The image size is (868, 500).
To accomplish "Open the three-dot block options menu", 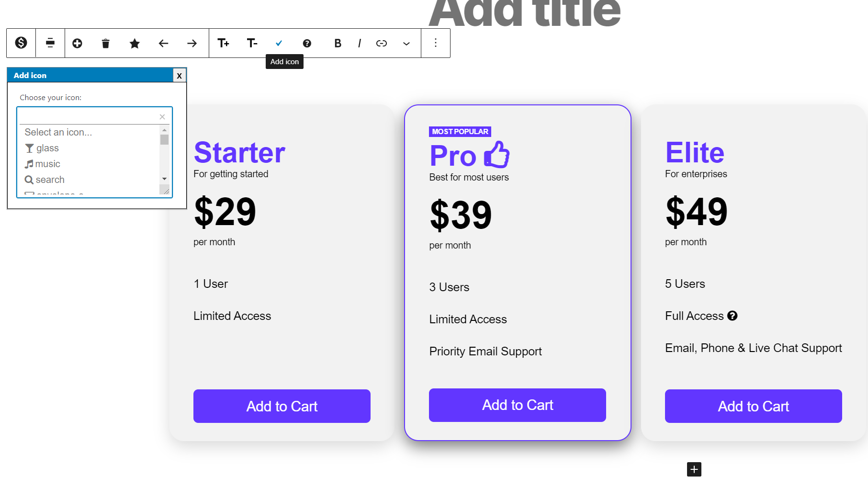I will click(x=435, y=43).
